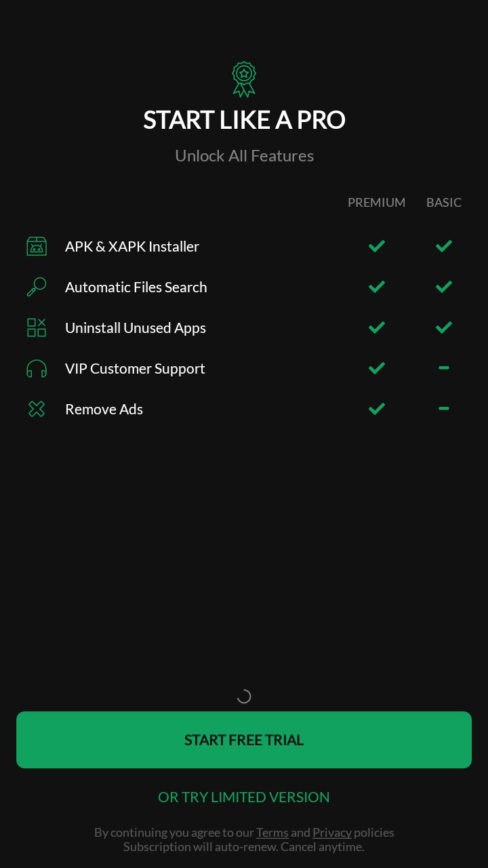Select the PREMIUM column header
The height and width of the screenshot is (868, 488).
pyautogui.click(x=376, y=202)
